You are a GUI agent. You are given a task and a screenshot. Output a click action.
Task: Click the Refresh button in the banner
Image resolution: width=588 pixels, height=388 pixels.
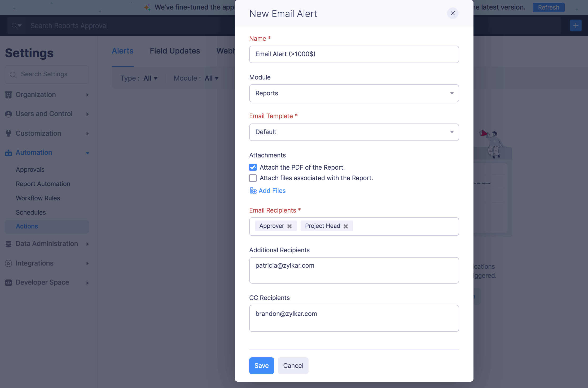(x=548, y=7)
